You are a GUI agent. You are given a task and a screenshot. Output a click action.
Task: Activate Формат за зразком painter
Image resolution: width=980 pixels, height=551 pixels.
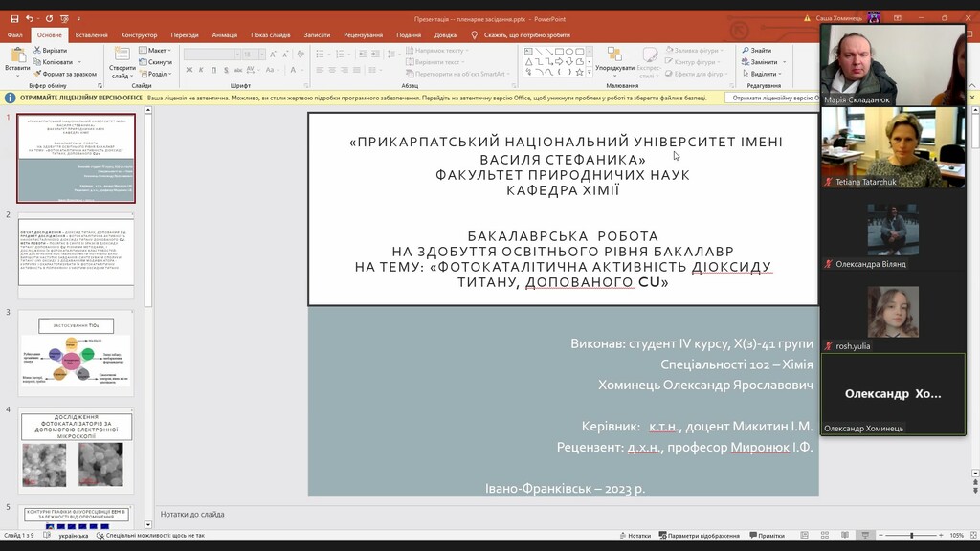pos(65,74)
